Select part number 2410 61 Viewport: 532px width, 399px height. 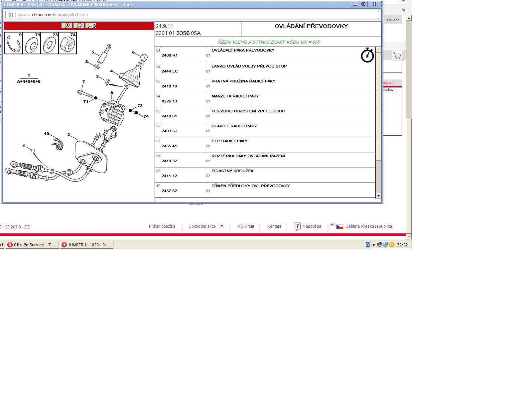pos(169,116)
